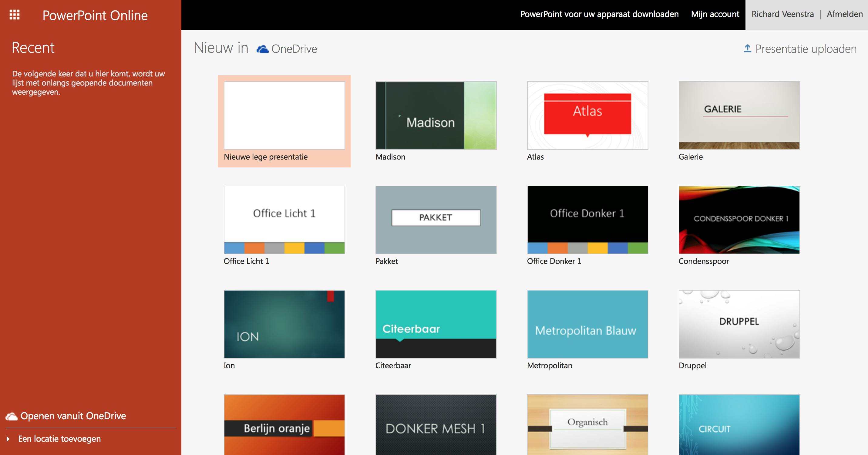Choose the Madison theme template

pos(436,116)
